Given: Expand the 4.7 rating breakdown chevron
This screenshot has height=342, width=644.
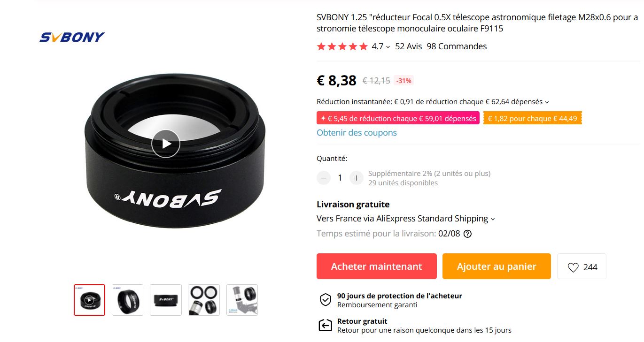Looking at the screenshot, I should click(388, 47).
